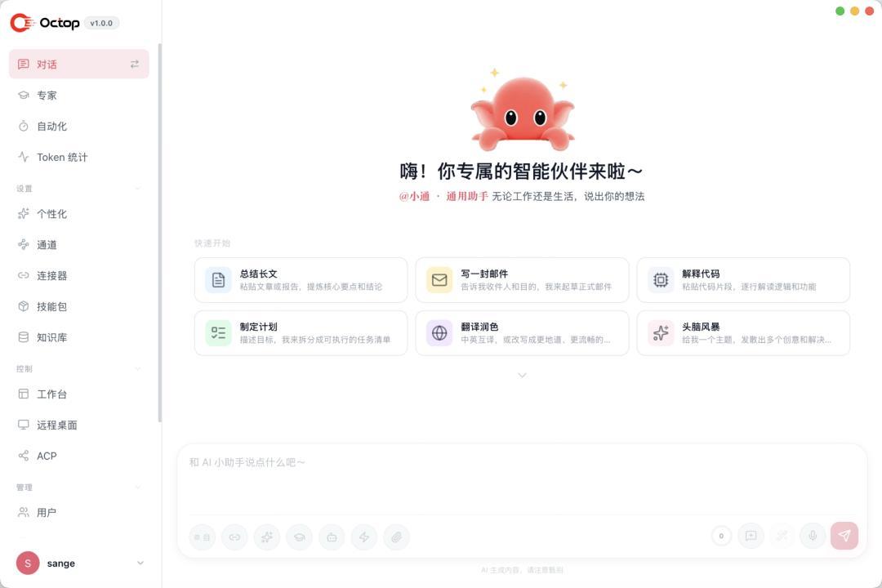Image resolution: width=882 pixels, height=588 pixels.
Task: Open the 工作台 workbench page
Action: 78,394
